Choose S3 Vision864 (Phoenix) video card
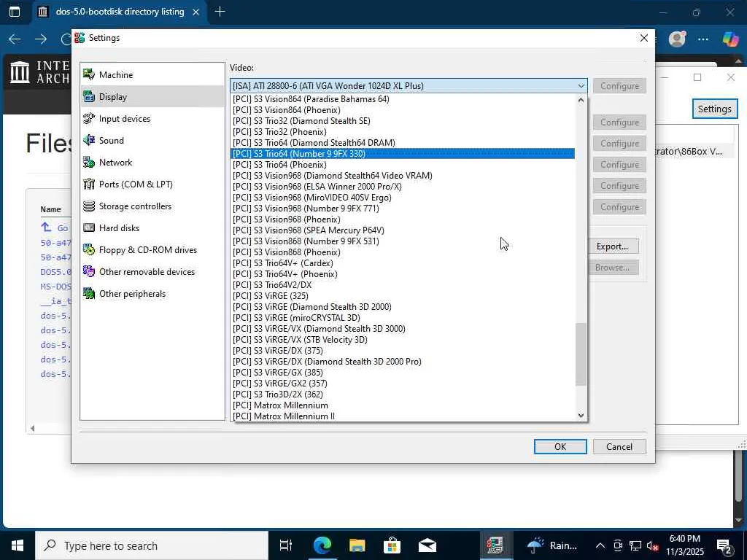 pyautogui.click(x=403, y=110)
